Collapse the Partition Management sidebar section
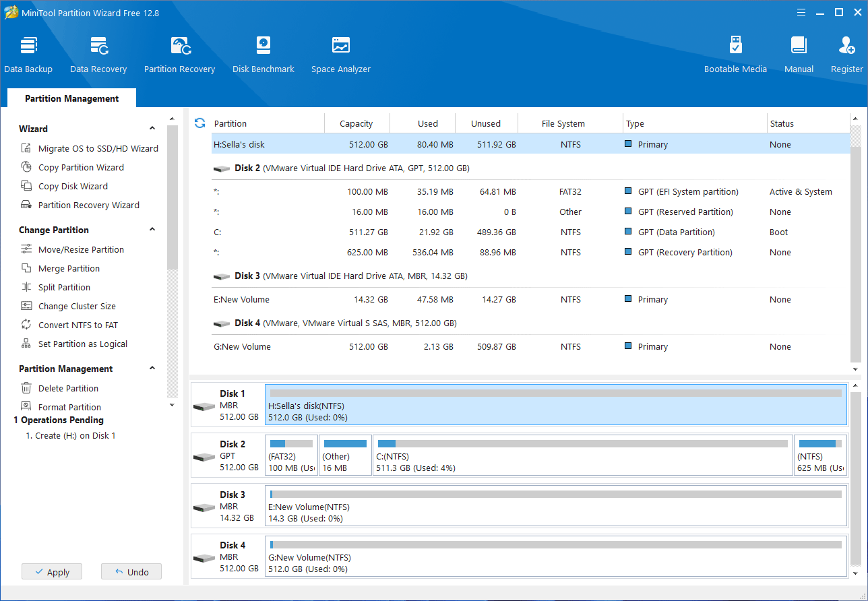Viewport: 868px width, 601px height. click(152, 369)
